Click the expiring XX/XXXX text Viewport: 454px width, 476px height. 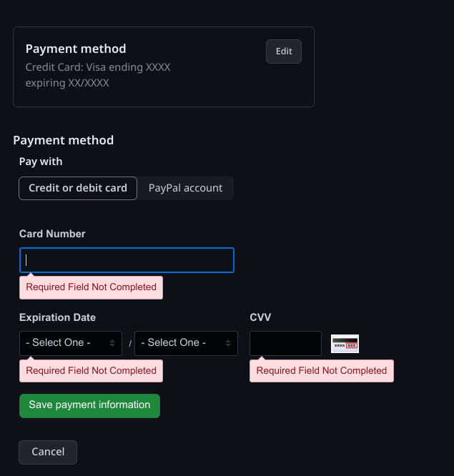coord(67,83)
